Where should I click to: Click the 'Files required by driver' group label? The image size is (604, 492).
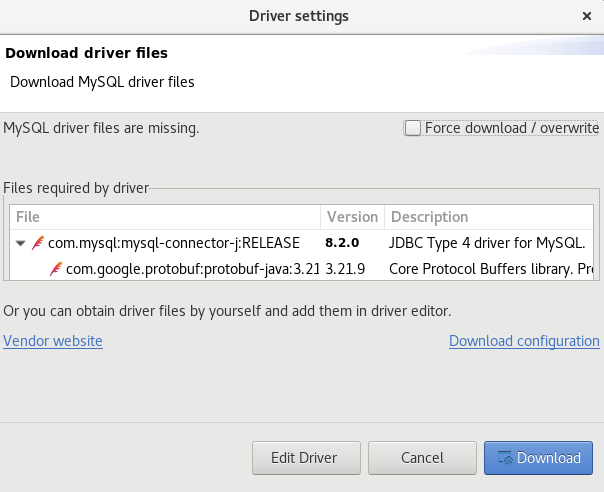76,188
